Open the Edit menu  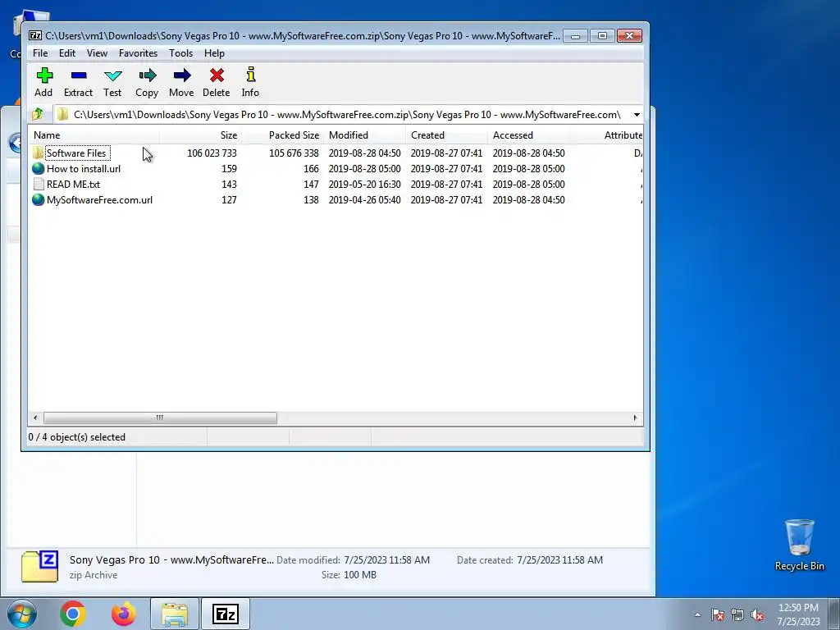pos(67,53)
